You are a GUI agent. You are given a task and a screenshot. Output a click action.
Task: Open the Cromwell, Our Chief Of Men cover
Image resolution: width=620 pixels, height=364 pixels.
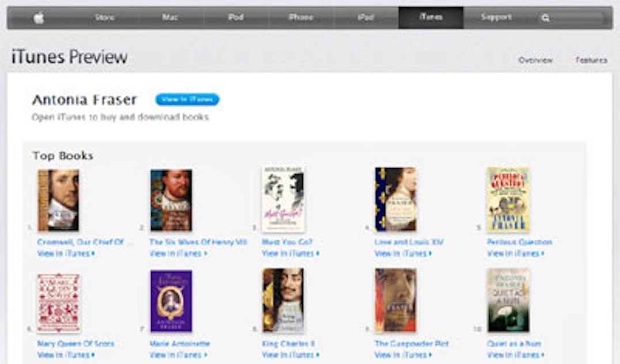click(x=58, y=200)
